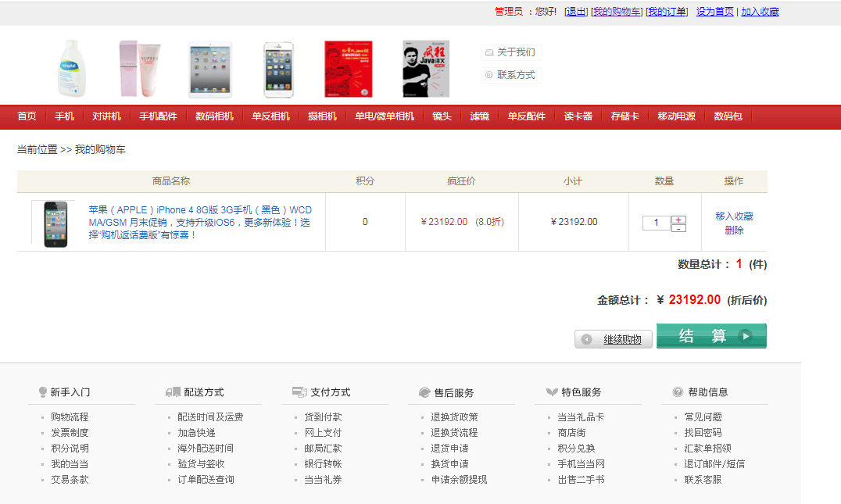Open the 疯狂Java讲义 book thumbnail

(x=426, y=69)
